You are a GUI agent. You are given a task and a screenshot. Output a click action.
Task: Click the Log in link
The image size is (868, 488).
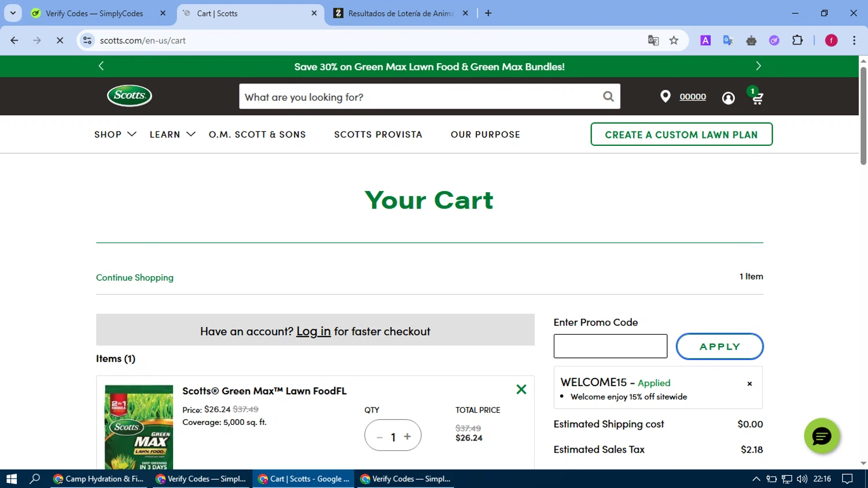[x=314, y=331]
